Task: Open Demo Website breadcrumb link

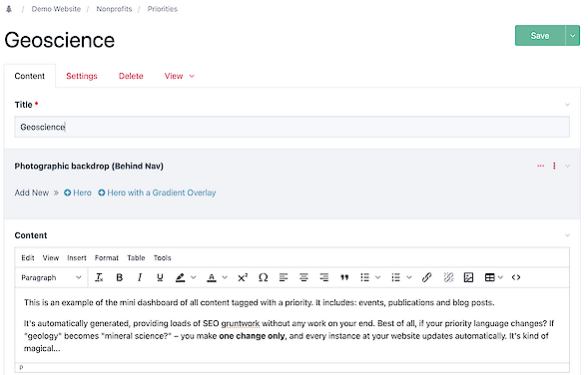Action: pos(56,9)
